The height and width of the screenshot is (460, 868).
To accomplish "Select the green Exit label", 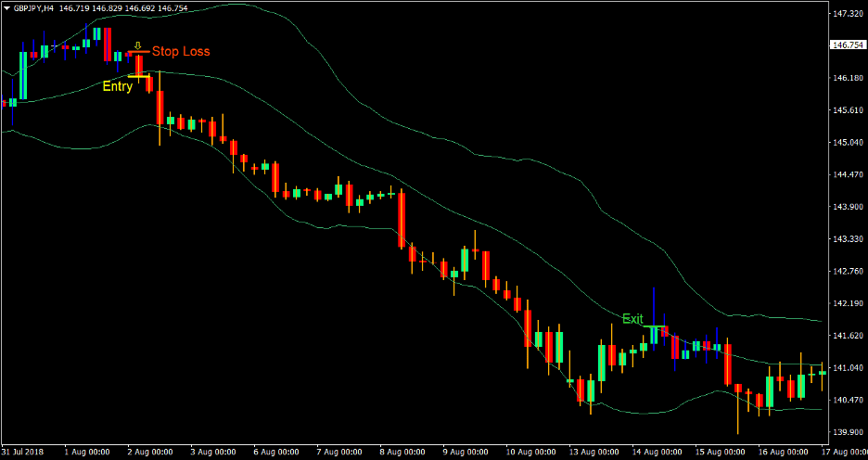I will click(x=632, y=319).
